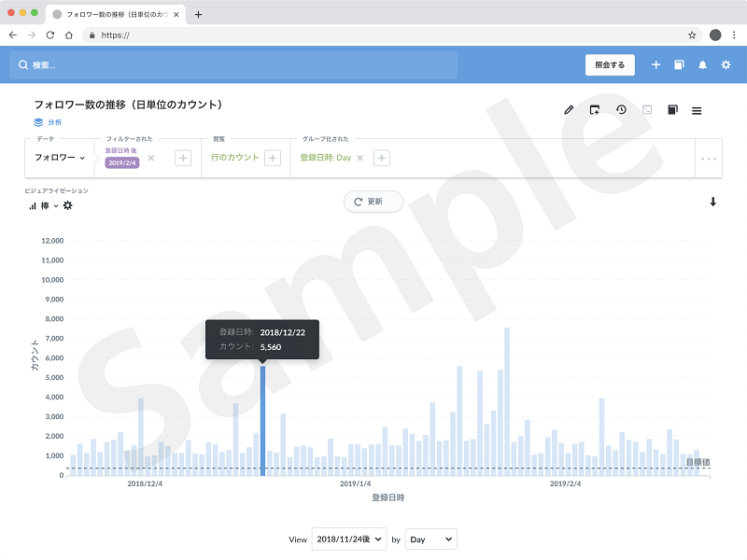
Task: Click the 照会する button
Action: [x=610, y=65]
